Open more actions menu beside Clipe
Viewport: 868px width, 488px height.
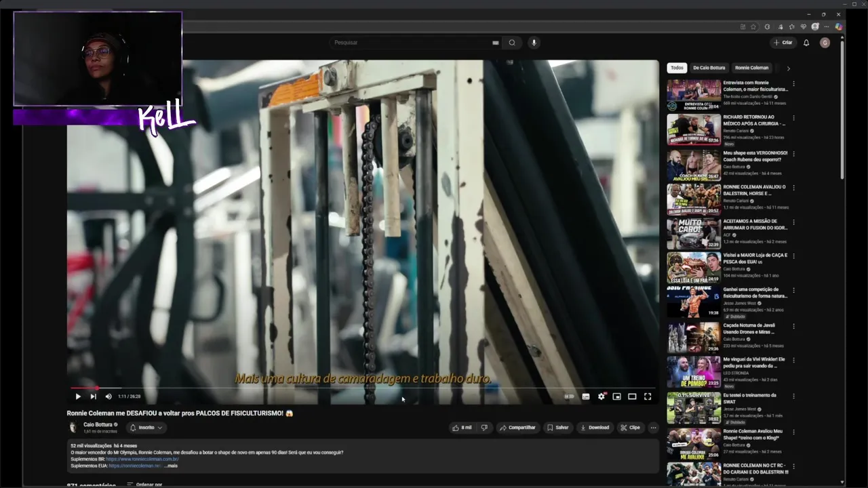coord(653,428)
